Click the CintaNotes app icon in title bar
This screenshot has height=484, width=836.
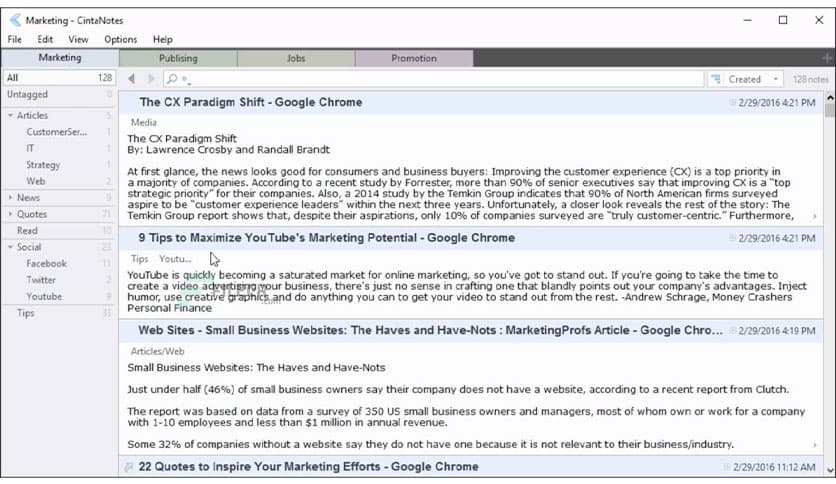click(13, 19)
